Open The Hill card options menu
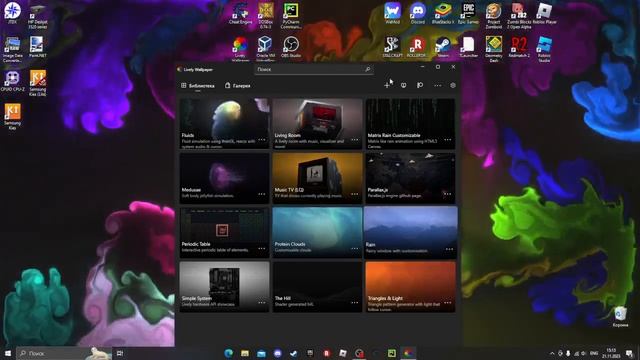640x360 pixels. point(355,302)
